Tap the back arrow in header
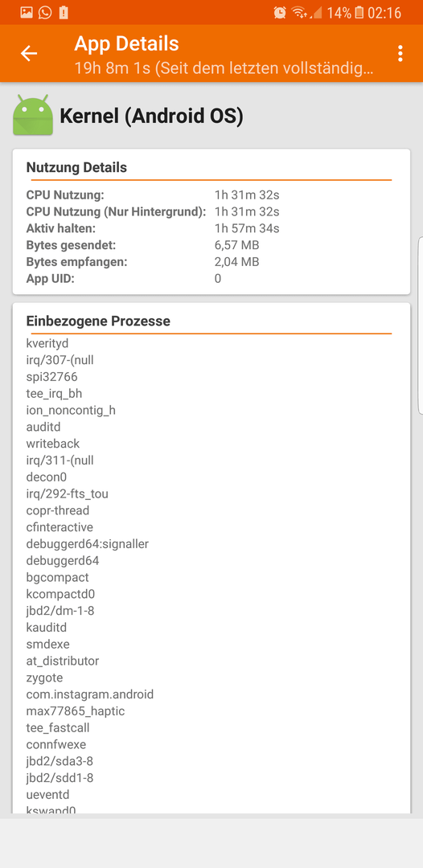The height and width of the screenshot is (868, 423). point(29,53)
